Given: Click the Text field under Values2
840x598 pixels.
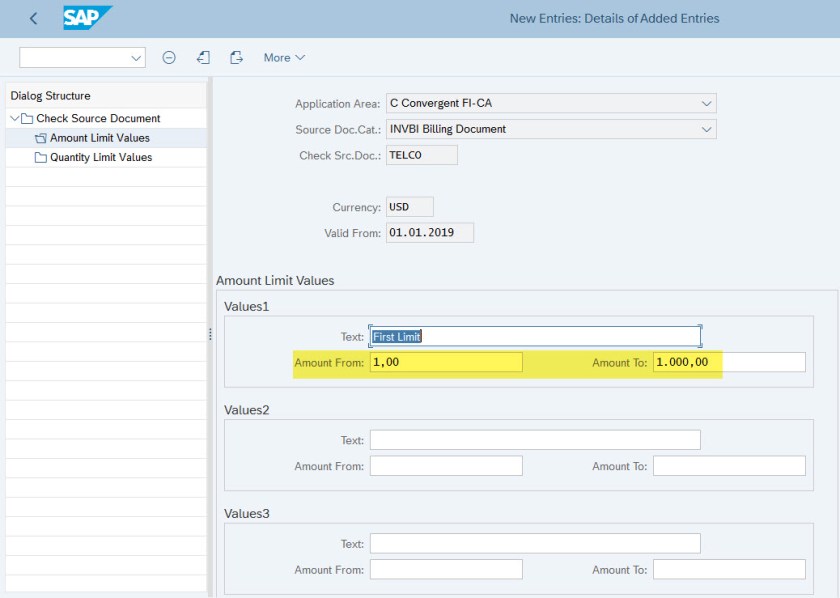Looking at the screenshot, I should pos(535,440).
